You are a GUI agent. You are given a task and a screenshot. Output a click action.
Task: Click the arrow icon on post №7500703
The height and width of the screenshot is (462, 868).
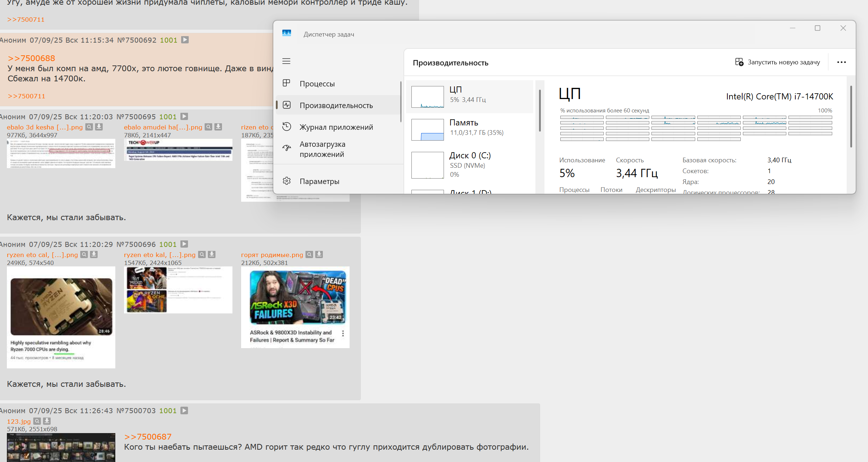(184, 411)
